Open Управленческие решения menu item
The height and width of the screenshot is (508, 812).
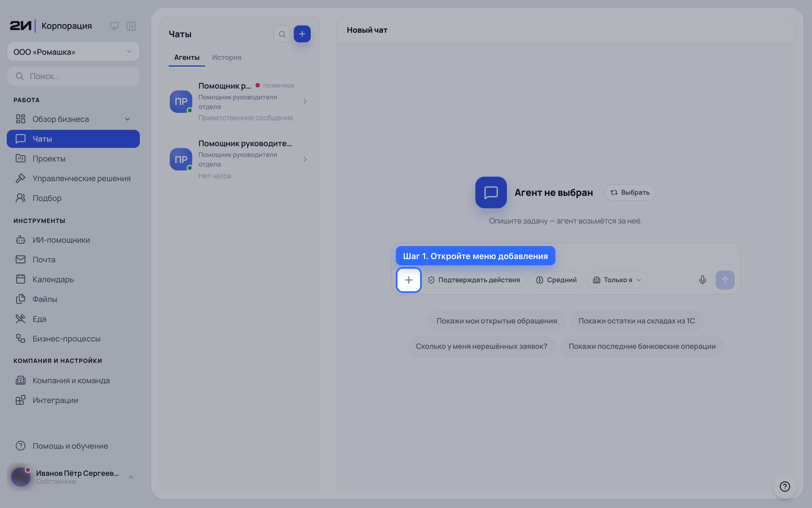(73, 178)
